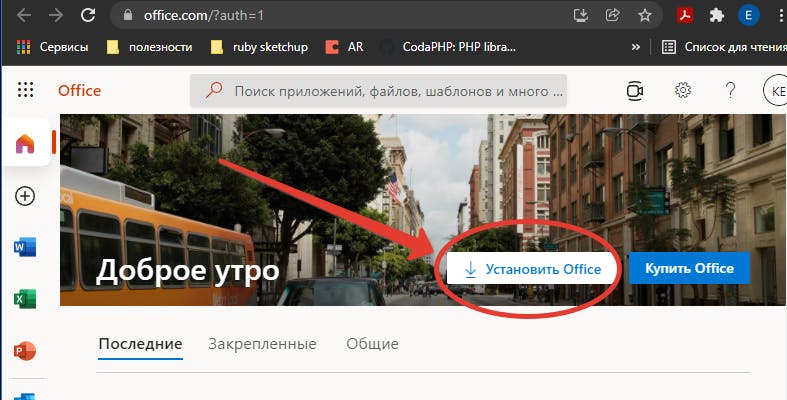Expand hidden bookmarks with the » chevron
Viewport: 787px width, 400px height.
click(635, 47)
